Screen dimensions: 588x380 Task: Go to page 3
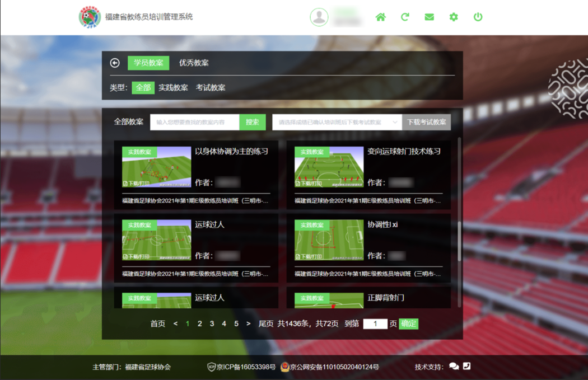[212, 324]
